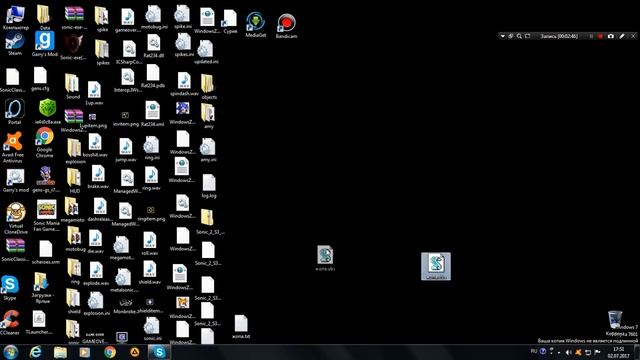Select the Rat234.dll file icon
Screen dimensions: 640x360
click(153, 46)
